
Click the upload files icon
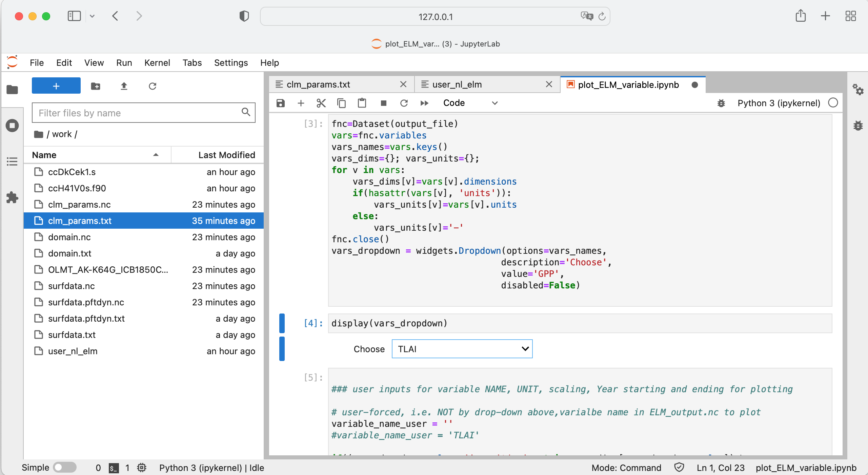(x=124, y=86)
